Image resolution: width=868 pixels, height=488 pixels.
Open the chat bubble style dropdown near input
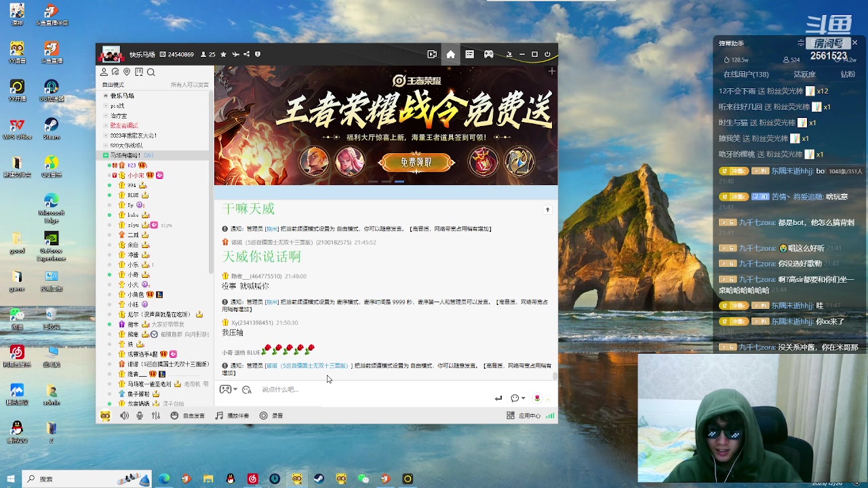pyautogui.click(x=517, y=399)
